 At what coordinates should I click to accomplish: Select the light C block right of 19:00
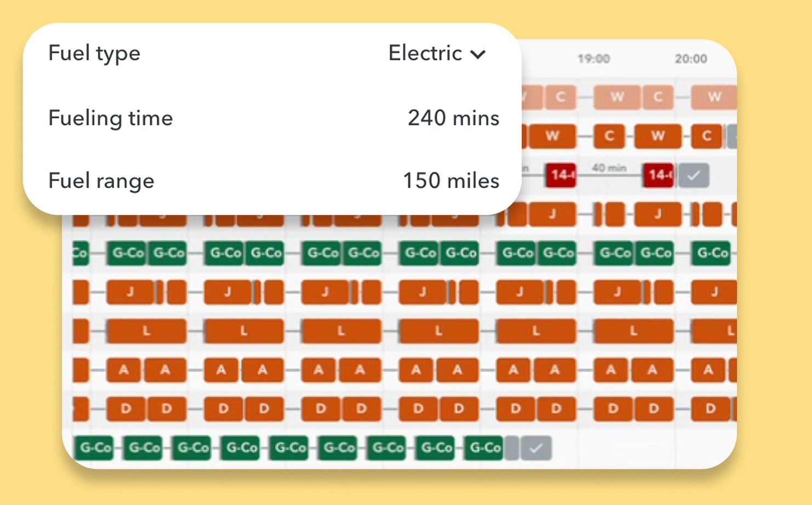[x=658, y=97]
